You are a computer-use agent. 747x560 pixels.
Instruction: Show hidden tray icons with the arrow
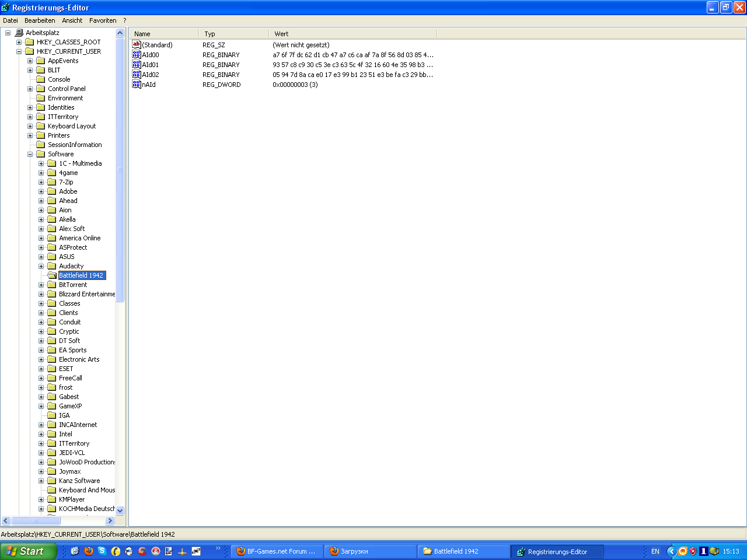(672, 551)
